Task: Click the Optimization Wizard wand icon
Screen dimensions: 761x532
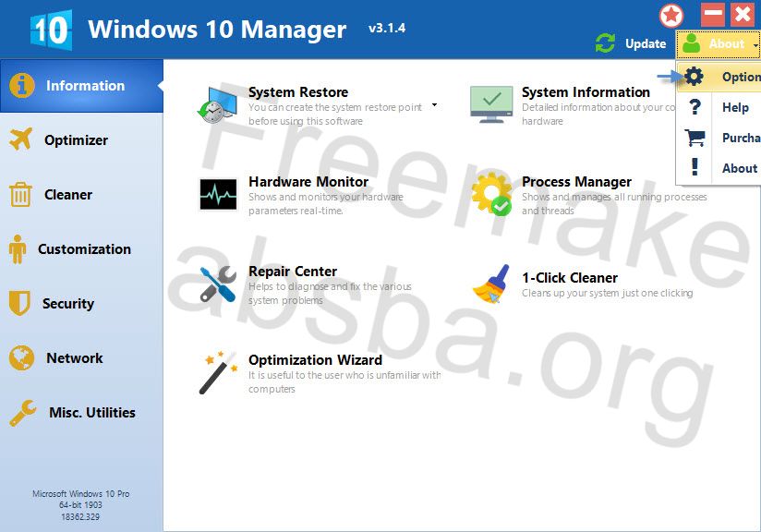Action: 218,372
